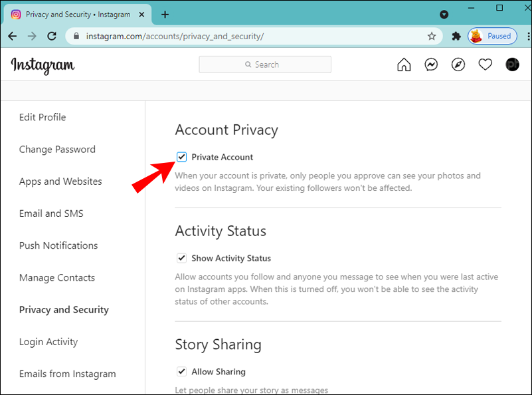532x395 pixels.
Task: Open Login Activity section
Action: point(48,342)
